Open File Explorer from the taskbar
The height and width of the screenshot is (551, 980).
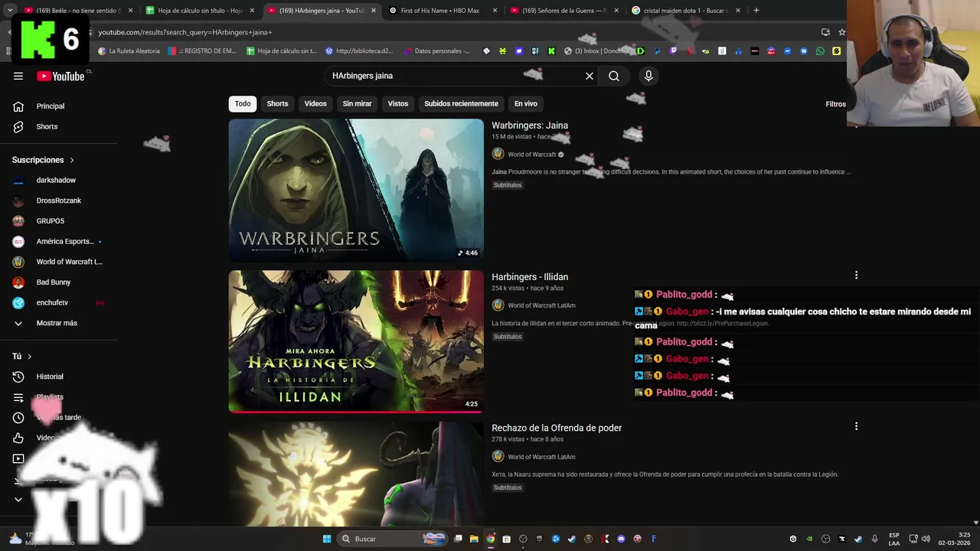point(474,539)
